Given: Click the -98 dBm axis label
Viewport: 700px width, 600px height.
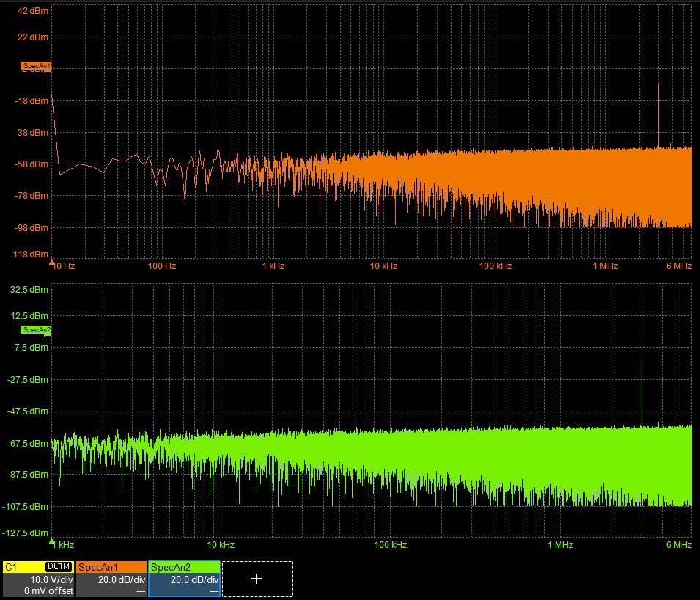Looking at the screenshot, I should click(x=32, y=228).
